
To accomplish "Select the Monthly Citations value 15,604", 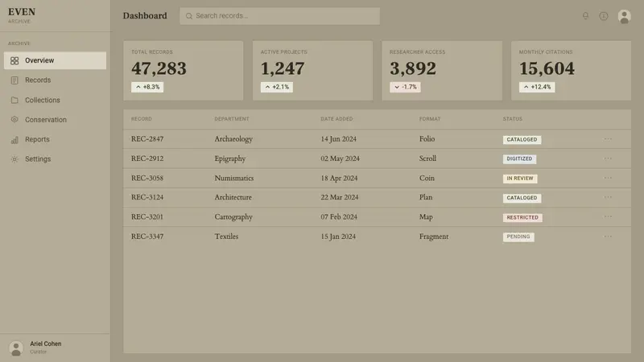I will 547,68.
